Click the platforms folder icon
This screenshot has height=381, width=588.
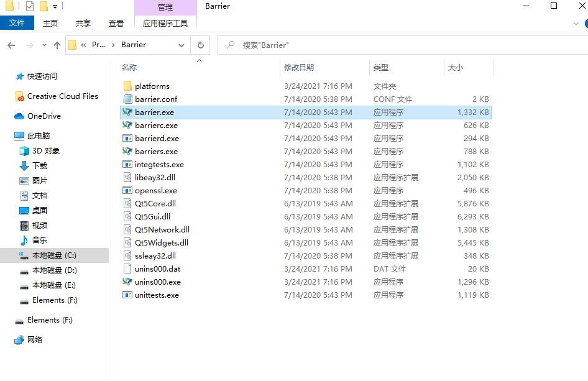[127, 86]
